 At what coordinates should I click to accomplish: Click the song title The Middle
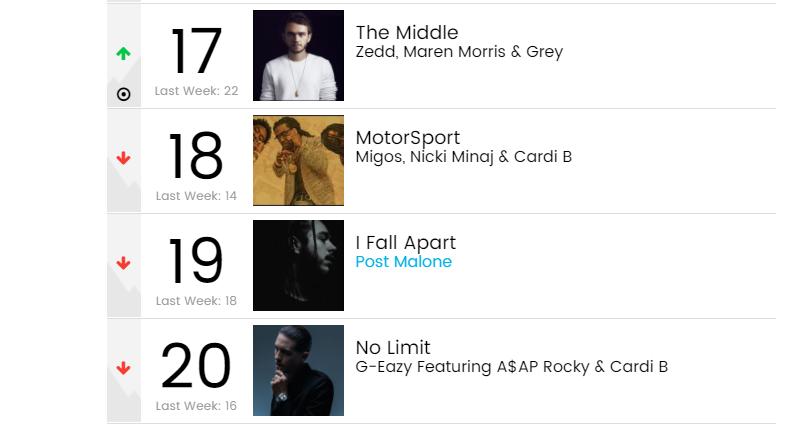tap(407, 33)
